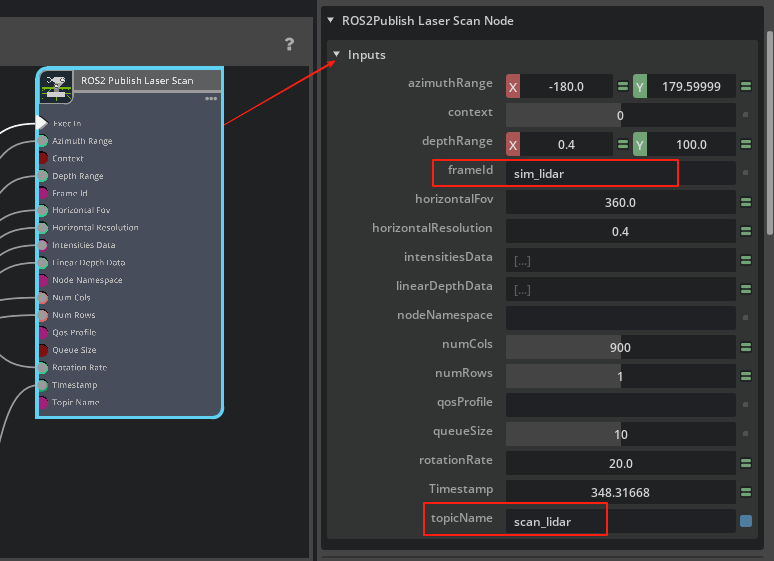Image resolution: width=774 pixels, height=561 pixels.
Task: Collapse the ROS2Publish Laser Scan Node section
Action: [331, 20]
